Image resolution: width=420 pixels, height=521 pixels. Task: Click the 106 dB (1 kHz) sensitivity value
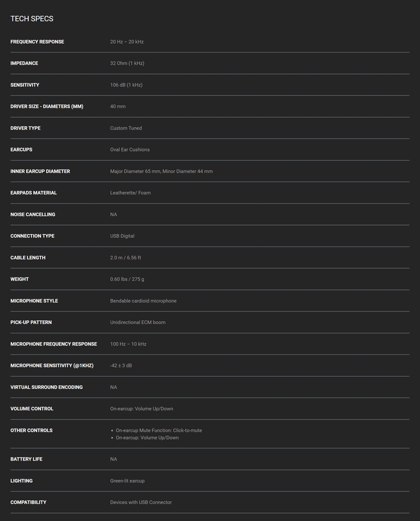click(x=126, y=85)
